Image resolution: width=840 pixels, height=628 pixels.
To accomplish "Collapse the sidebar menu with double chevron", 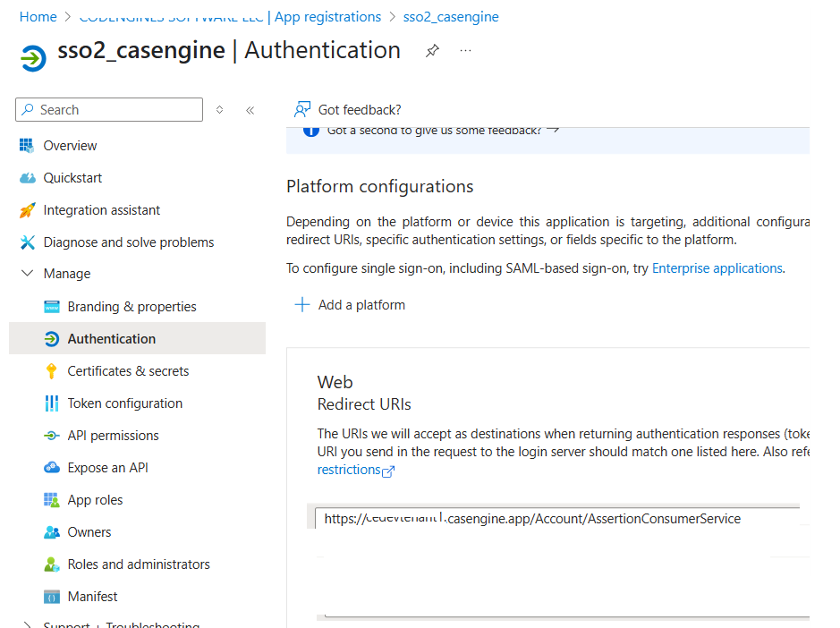I will pyautogui.click(x=250, y=110).
